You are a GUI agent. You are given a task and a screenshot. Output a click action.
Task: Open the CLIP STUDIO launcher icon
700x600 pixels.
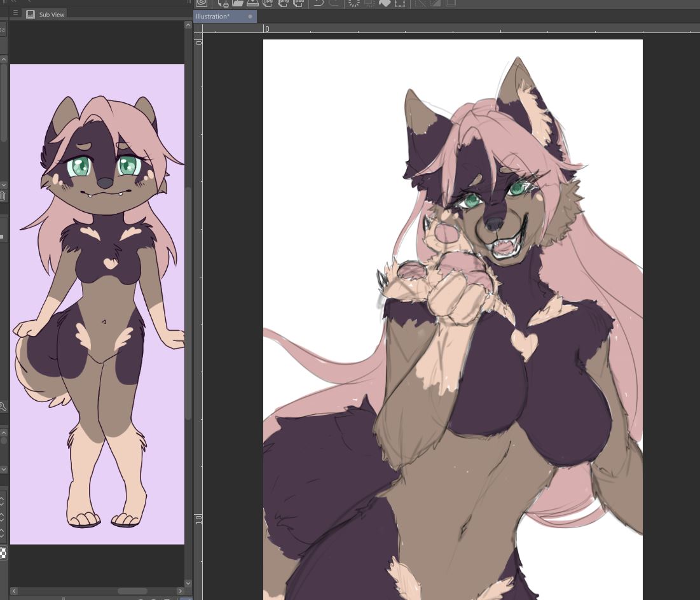202,3
